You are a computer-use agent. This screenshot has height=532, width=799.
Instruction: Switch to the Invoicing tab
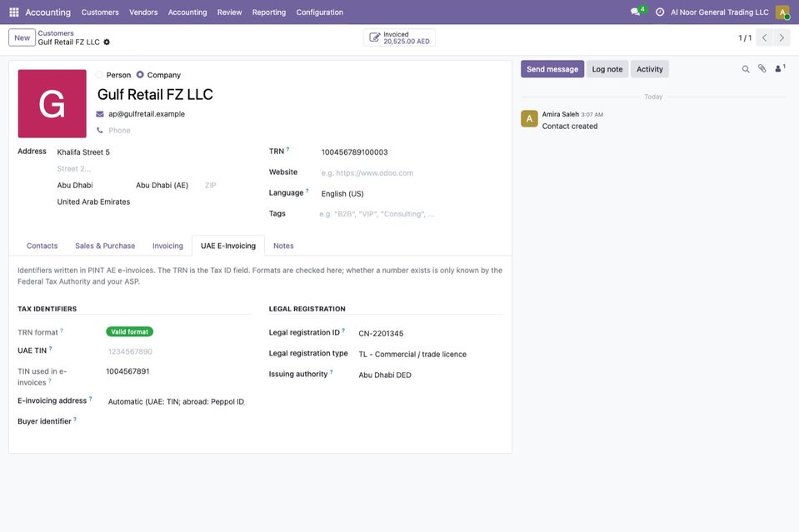[167, 246]
